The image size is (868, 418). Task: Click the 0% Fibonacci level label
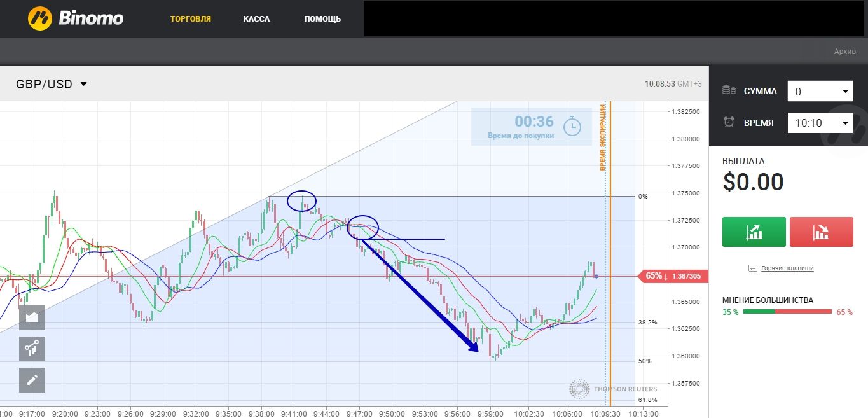click(x=643, y=197)
